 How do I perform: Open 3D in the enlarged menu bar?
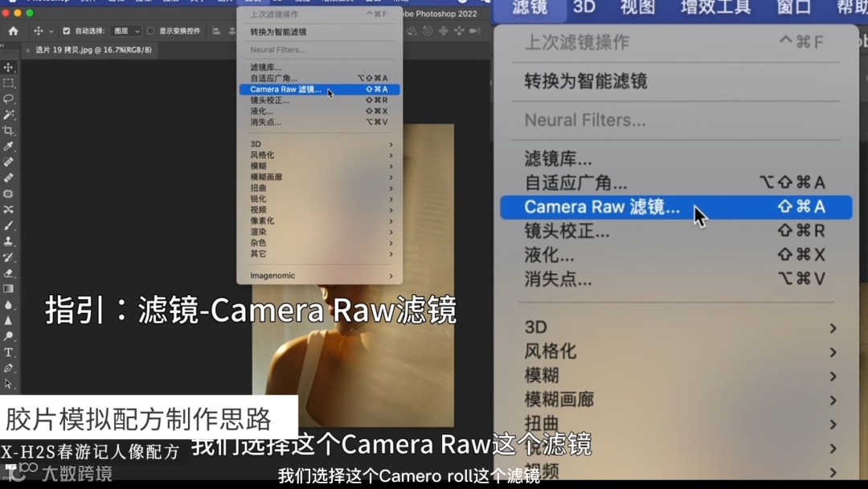pyautogui.click(x=584, y=8)
